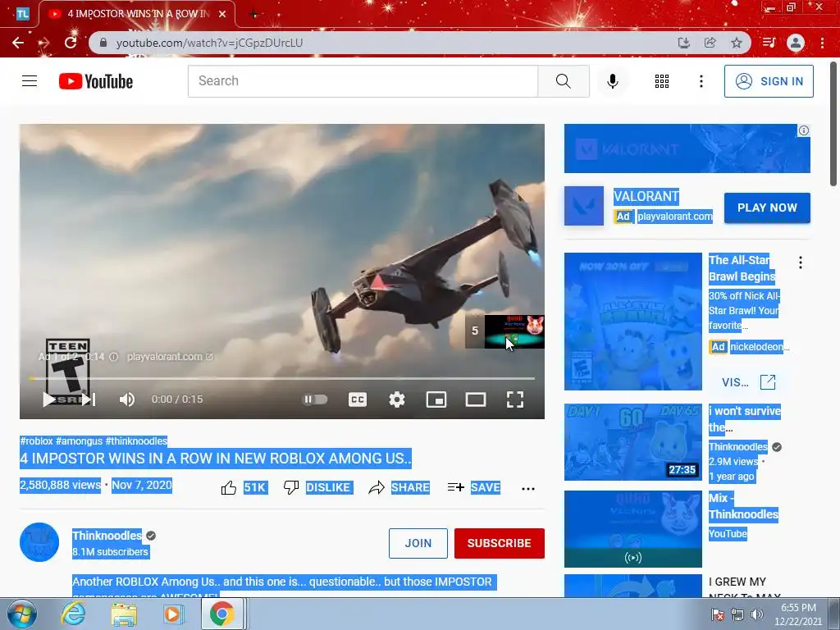Skip to next video in player
The width and height of the screenshot is (840, 630).
89,399
